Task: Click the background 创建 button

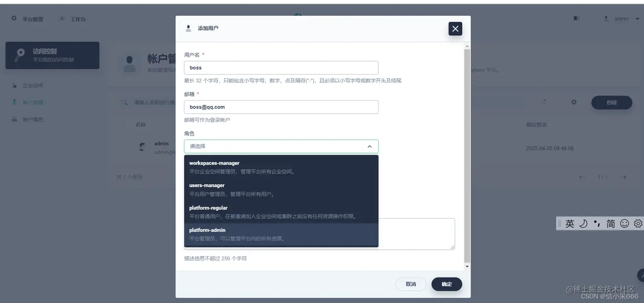Action: point(612,102)
